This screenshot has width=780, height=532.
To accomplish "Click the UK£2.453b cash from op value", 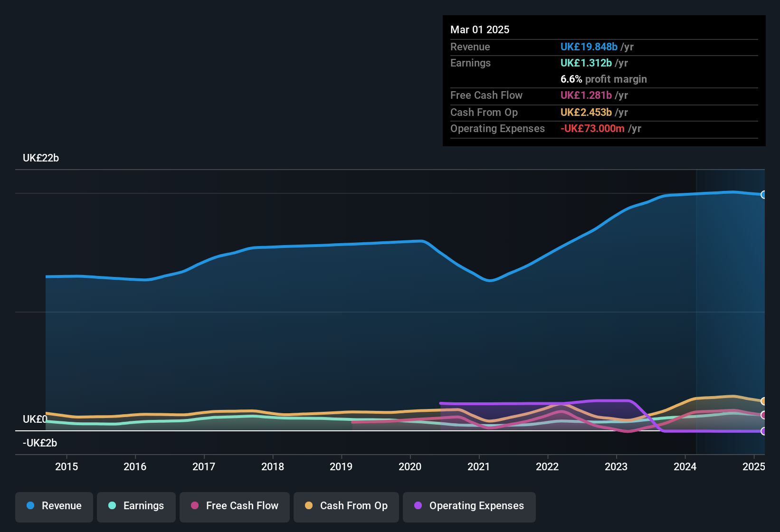I will [x=586, y=113].
